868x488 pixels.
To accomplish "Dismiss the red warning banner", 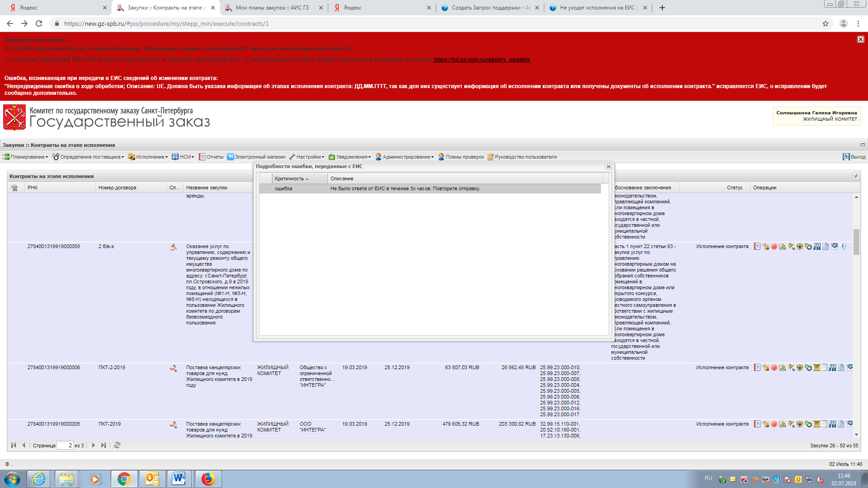I will (x=860, y=40).
